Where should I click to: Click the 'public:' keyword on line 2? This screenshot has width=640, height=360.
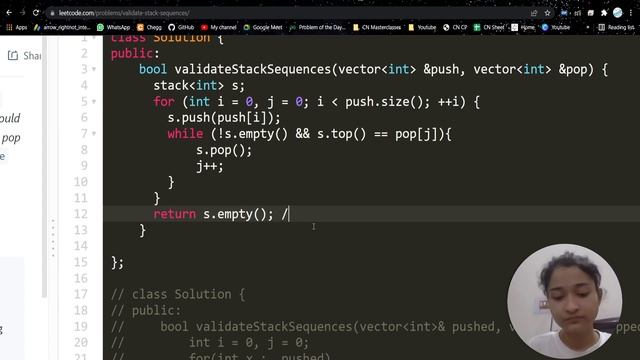pyautogui.click(x=135, y=53)
